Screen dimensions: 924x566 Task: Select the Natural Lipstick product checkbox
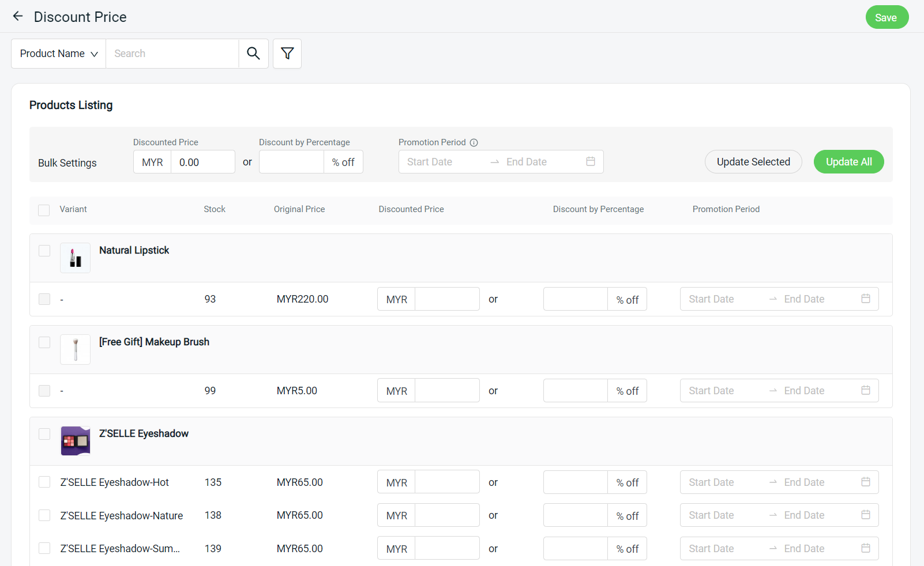tap(44, 251)
